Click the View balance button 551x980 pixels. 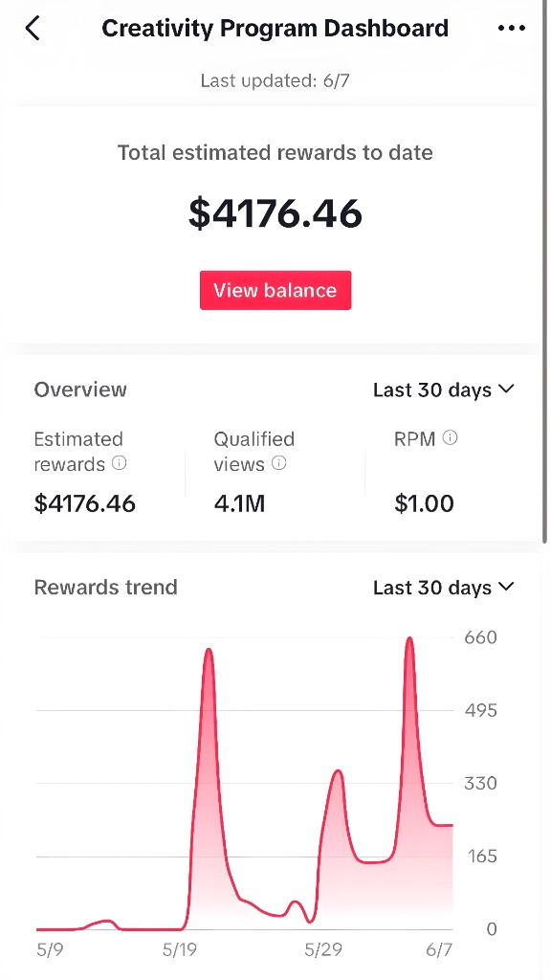coord(275,290)
